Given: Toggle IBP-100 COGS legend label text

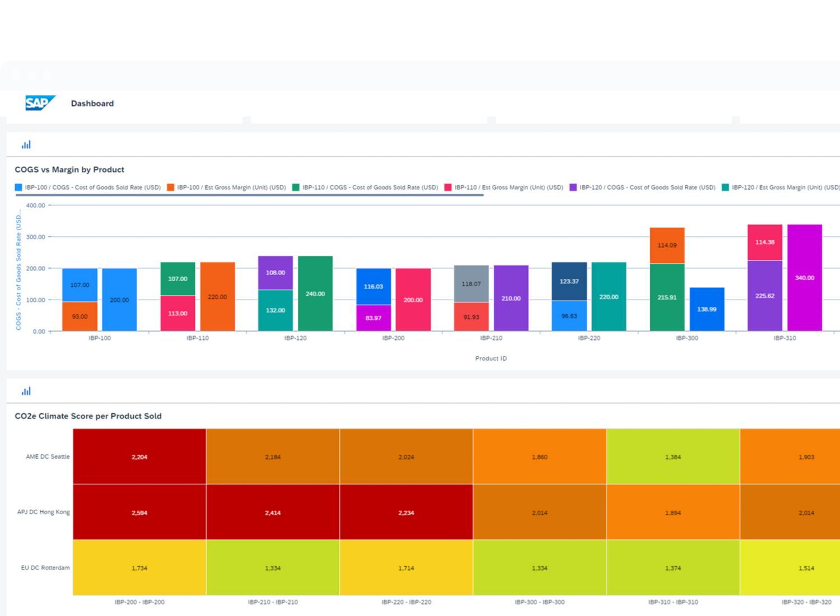Looking at the screenshot, I should [92, 188].
